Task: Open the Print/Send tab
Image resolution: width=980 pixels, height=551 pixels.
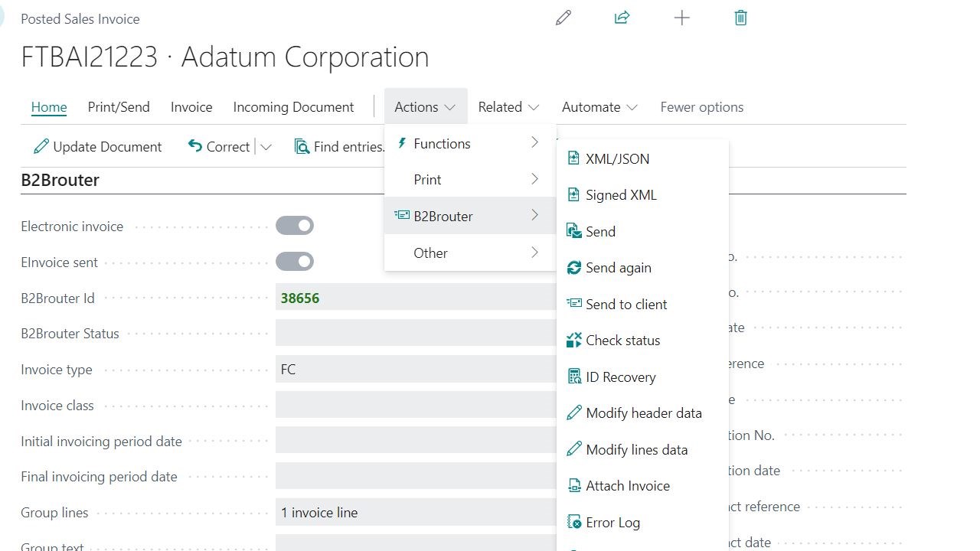Action: (x=119, y=107)
